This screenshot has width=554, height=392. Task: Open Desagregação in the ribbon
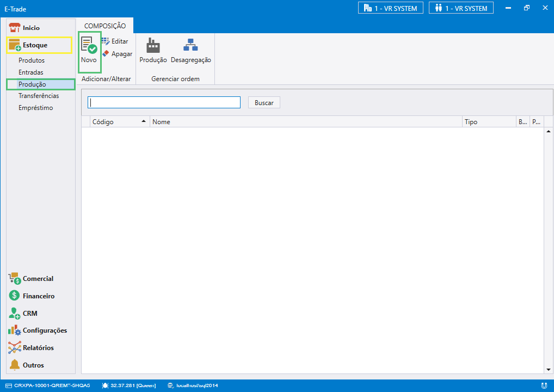coord(191,51)
